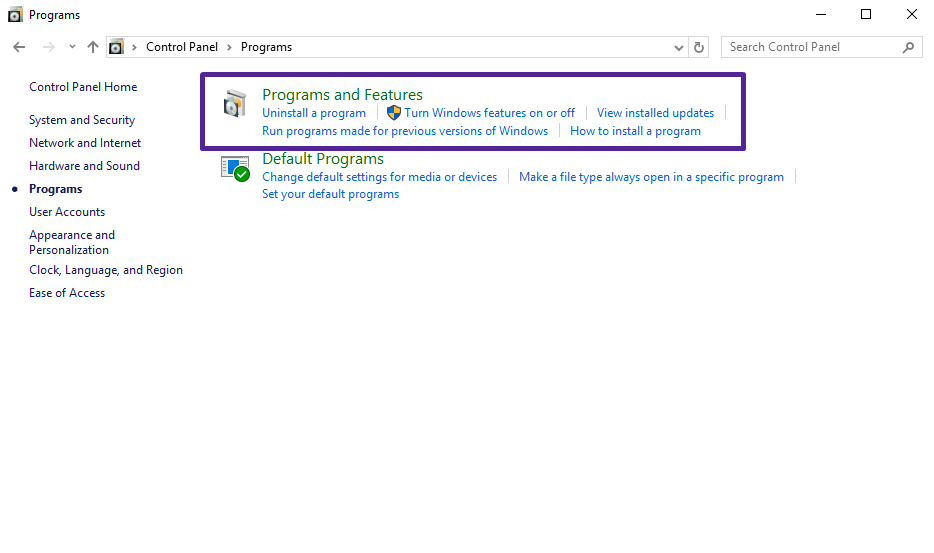Go to System and Security
This screenshot has height=553, width=934.
(82, 120)
